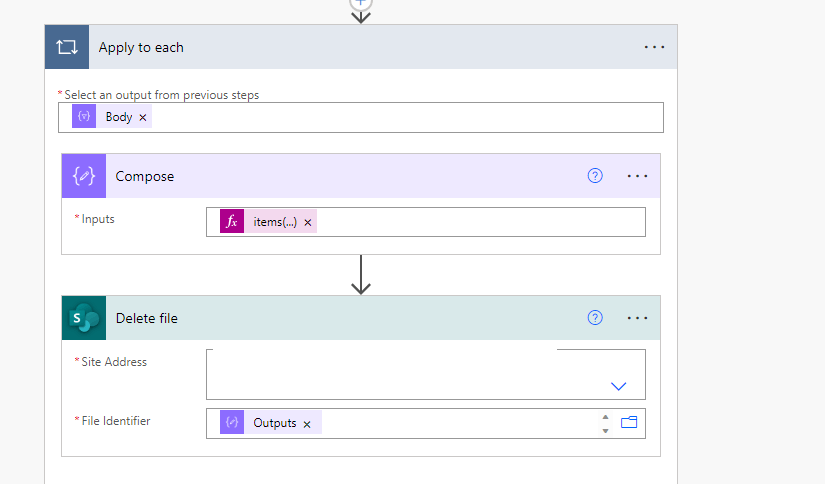825x484 pixels.
Task: Click the Apply to each loop icon
Action: (67, 47)
